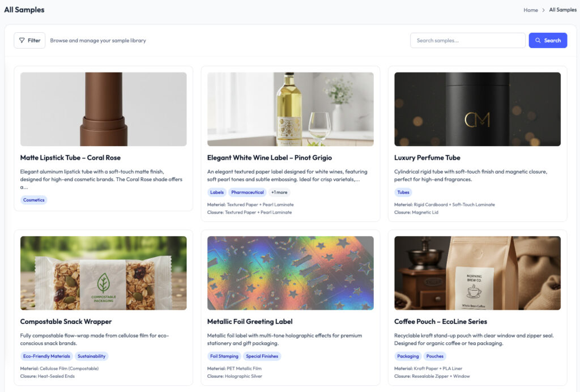This screenshot has width=580, height=392.
Task: Click the Filter funnel icon
Action: (x=22, y=41)
